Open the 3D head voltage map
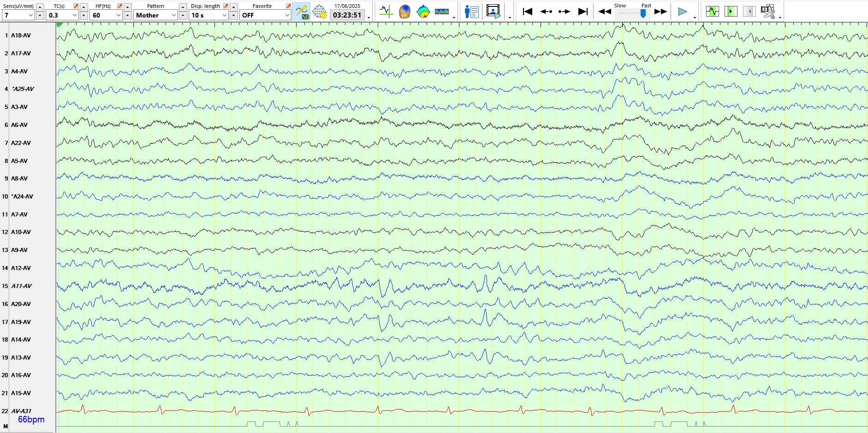This screenshot has width=868, height=433. coord(404,12)
